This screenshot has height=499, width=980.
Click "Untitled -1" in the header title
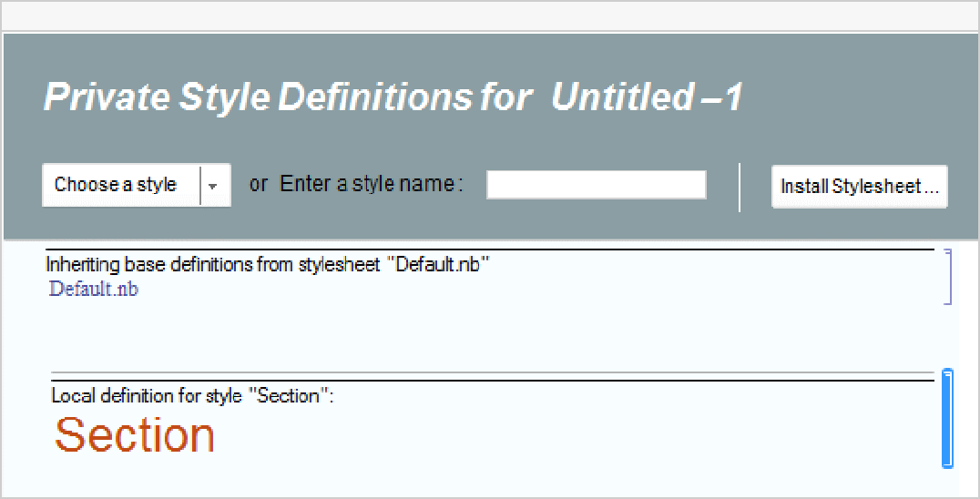(647, 97)
